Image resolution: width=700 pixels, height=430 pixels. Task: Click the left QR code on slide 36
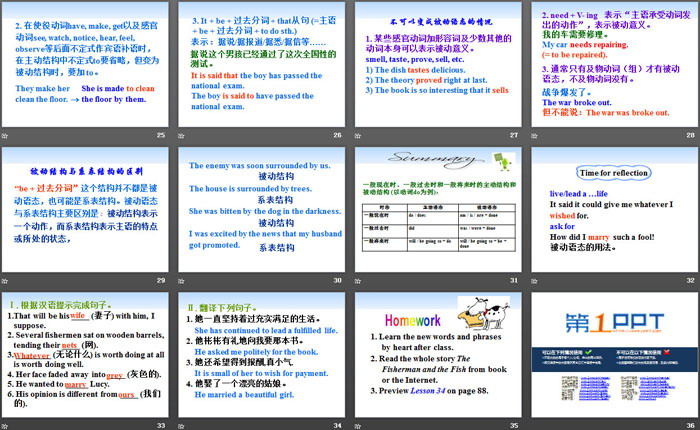pos(568,390)
